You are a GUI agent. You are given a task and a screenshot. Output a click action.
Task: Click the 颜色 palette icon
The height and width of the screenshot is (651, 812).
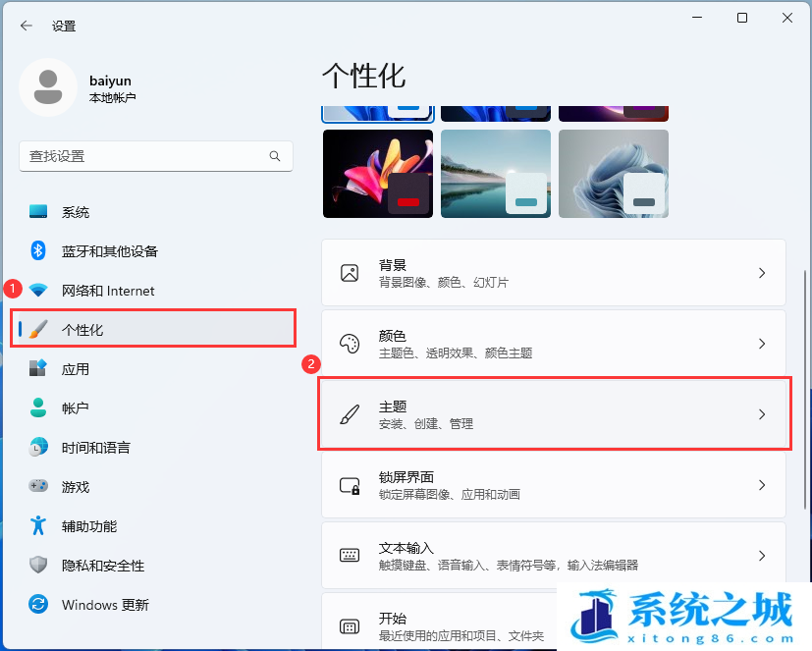click(350, 344)
